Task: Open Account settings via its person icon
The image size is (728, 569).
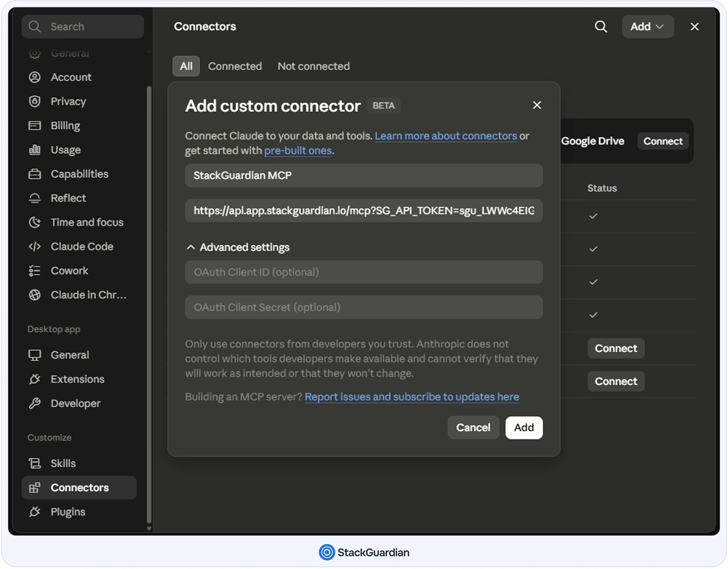Action: tap(35, 77)
